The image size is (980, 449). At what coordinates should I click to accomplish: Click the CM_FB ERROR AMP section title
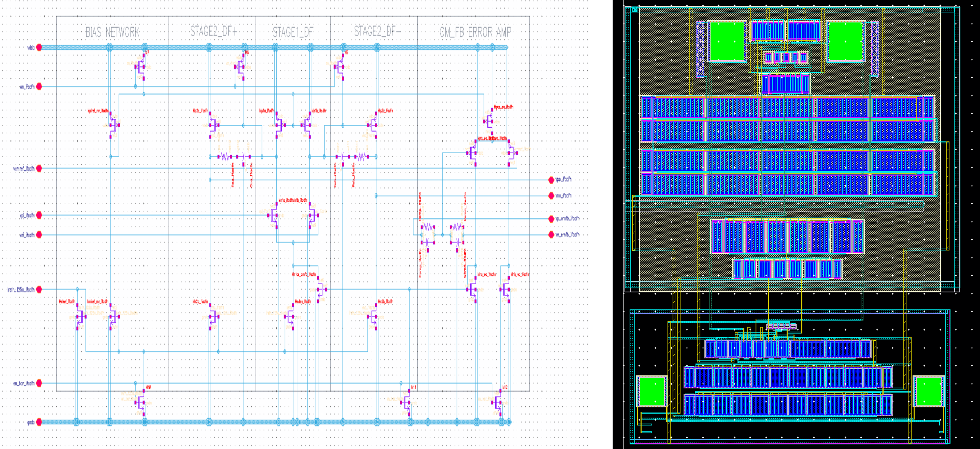(475, 32)
